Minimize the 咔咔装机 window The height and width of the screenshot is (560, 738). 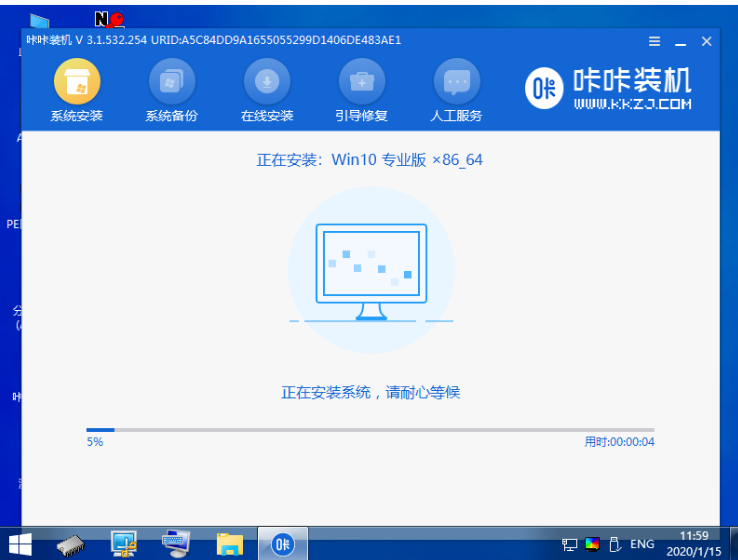pyautogui.click(x=681, y=41)
